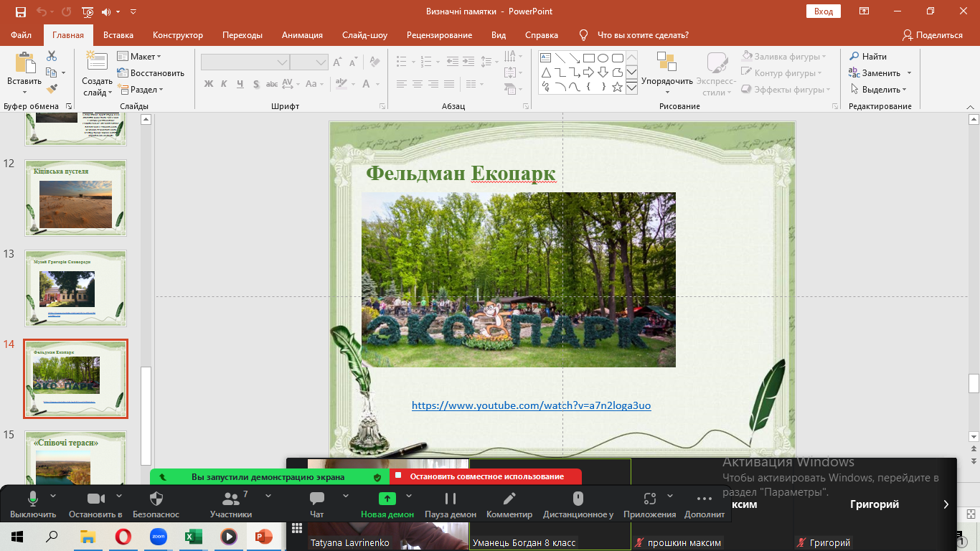Open File Explorer from the taskbar
The height and width of the screenshot is (551, 980).
click(88, 536)
